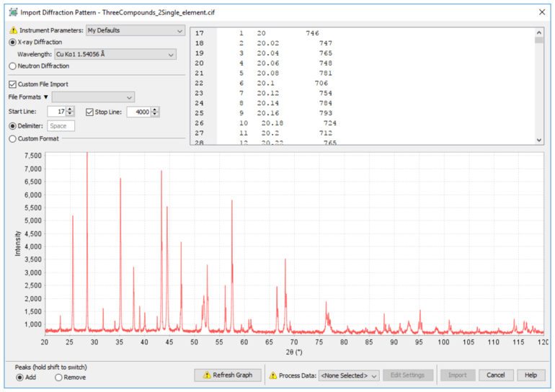555x392 pixels.
Task: Select the Remove peaks radio button
Action: pyautogui.click(x=58, y=378)
